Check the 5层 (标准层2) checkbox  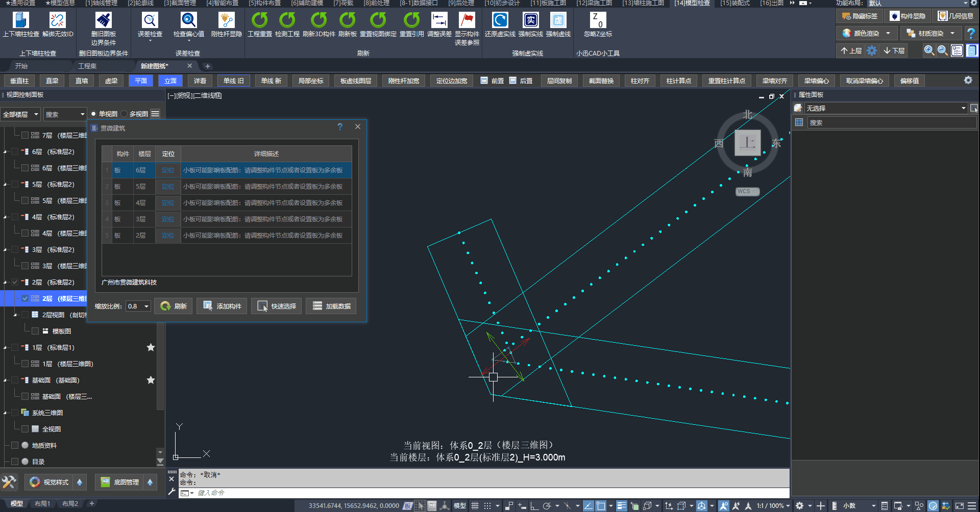tap(15, 184)
